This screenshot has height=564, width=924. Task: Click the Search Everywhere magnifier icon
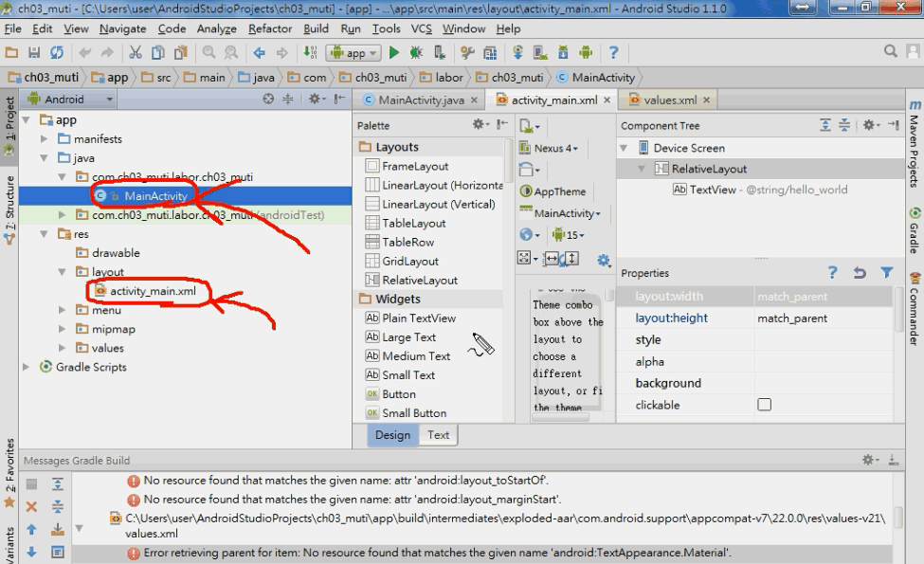tap(891, 51)
